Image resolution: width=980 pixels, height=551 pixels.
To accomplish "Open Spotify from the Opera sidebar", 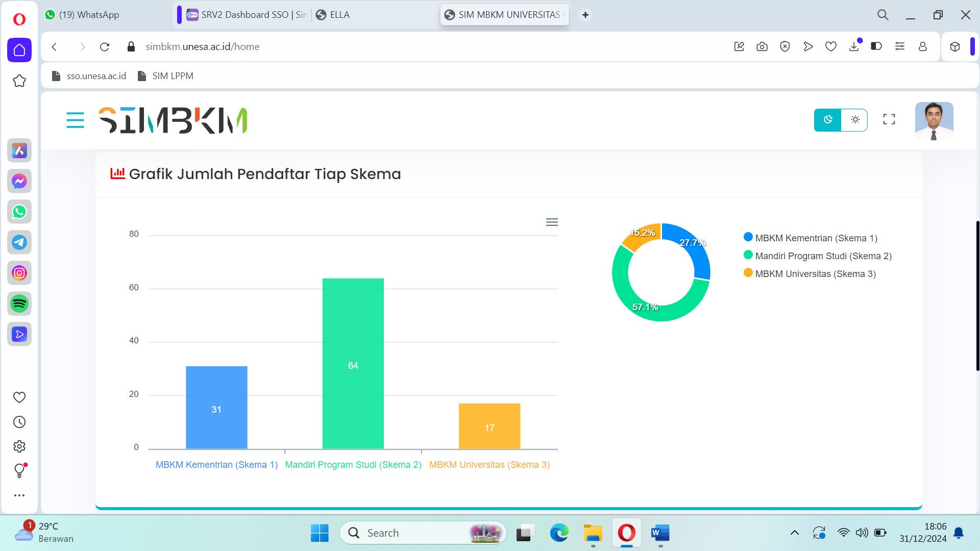I will pyautogui.click(x=19, y=304).
